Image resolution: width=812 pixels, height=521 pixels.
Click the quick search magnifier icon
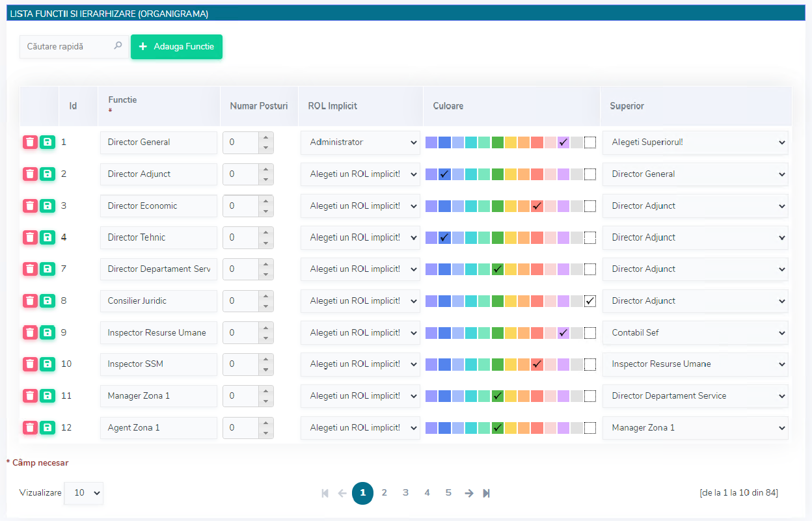point(118,46)
